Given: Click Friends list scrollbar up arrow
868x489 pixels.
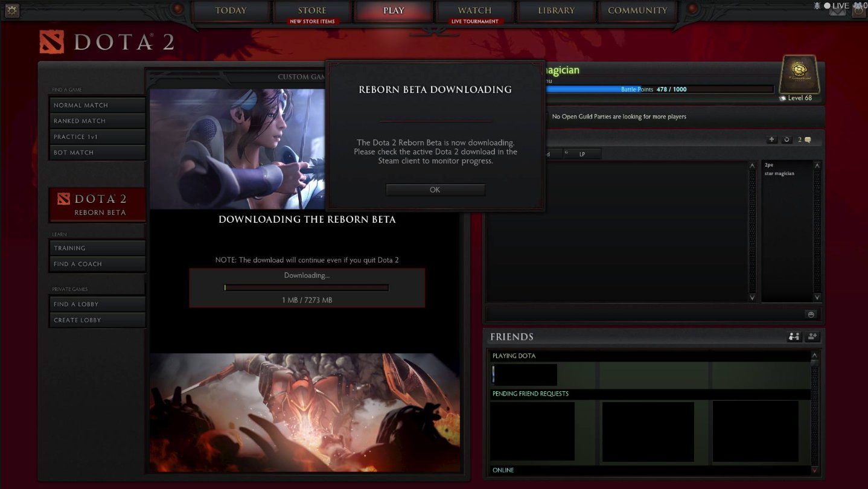Looking at the screenshot, I should 814,356.
